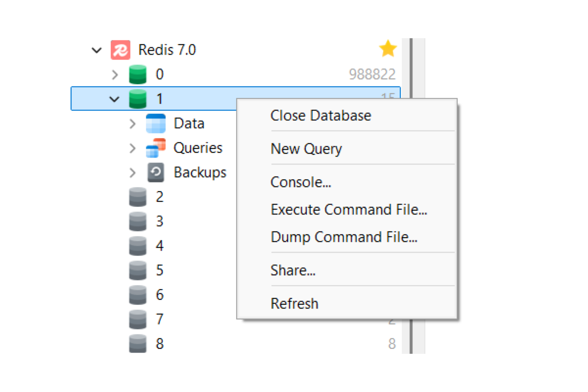This screenshot has height=392, width=588.
Task: Select the green database 0 icon
Action: click(138, 74)
